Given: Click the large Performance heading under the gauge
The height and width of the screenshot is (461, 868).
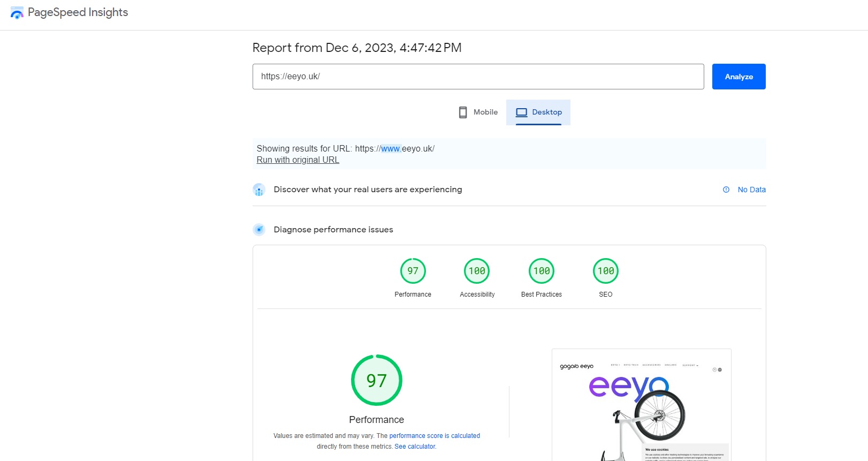Looking at the screenshot, I should (377, 420).
